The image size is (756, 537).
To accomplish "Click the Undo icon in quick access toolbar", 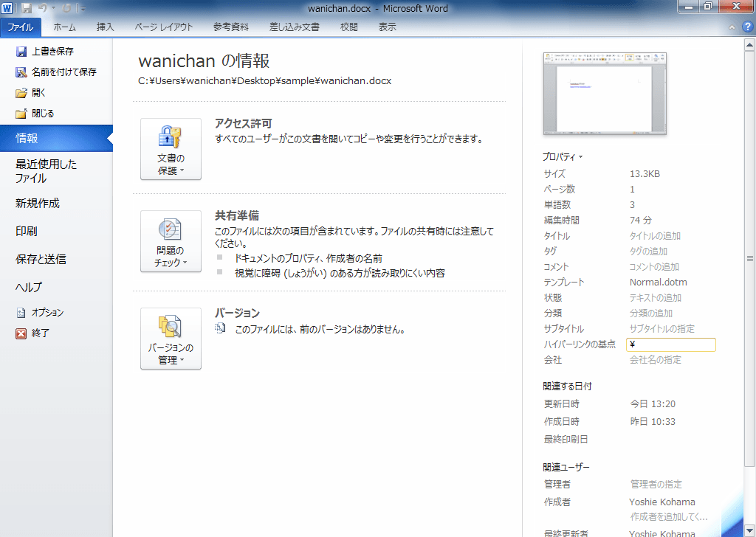I will click(x=43, y=8).
